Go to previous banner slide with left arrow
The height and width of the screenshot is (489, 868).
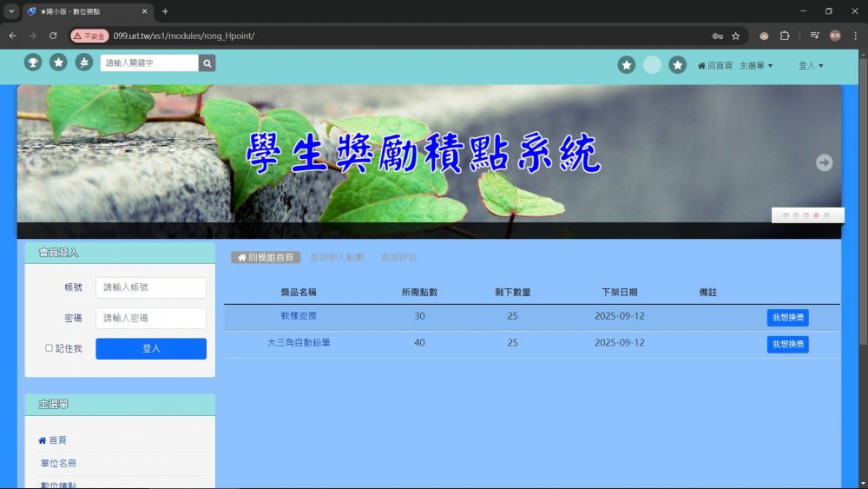click(34, 162)
